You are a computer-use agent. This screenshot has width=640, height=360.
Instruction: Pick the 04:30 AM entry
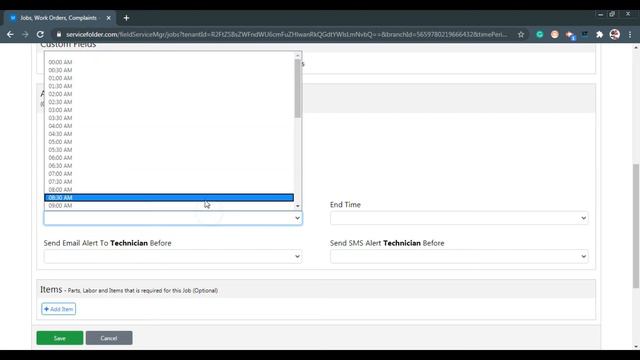coord(169,134)
